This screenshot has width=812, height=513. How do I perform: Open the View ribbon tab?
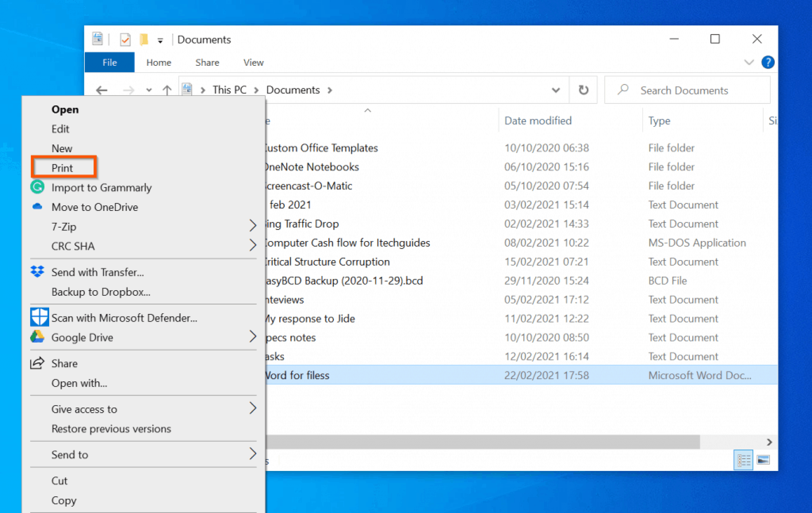click(253, 63)
